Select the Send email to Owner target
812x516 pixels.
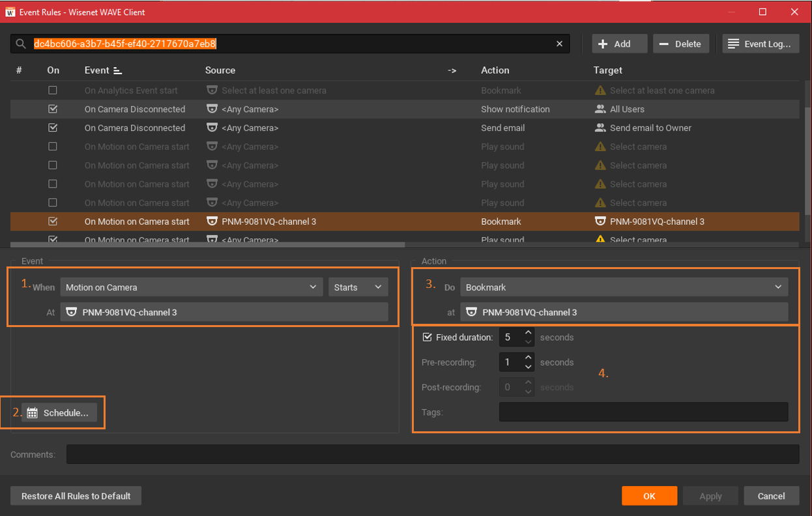[650, 128]
